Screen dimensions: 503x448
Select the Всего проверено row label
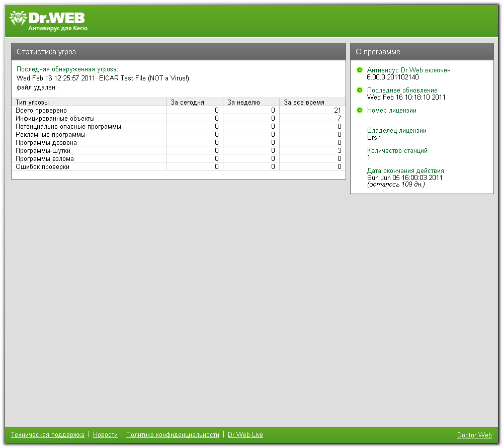(x=41, y=110)
